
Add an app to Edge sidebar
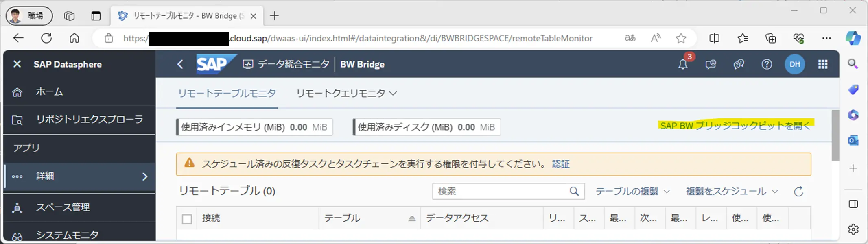[x=853, y=168]
